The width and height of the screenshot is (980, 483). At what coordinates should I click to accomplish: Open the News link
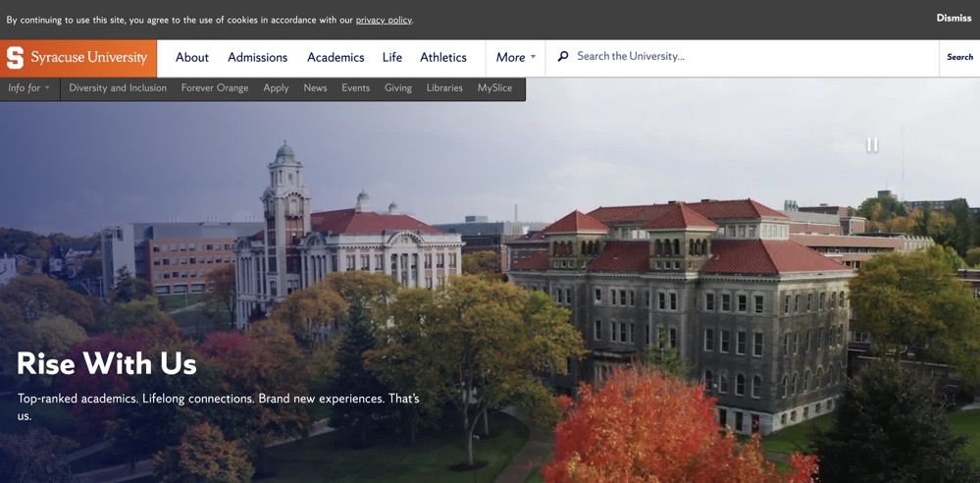pos(315,88)
